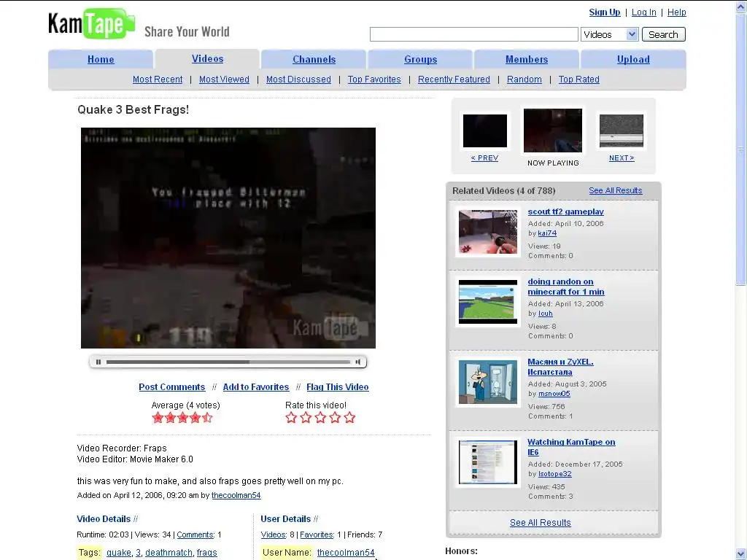Open the Channels tab
This screenshot has width=747, height=560.
point(314,60)
